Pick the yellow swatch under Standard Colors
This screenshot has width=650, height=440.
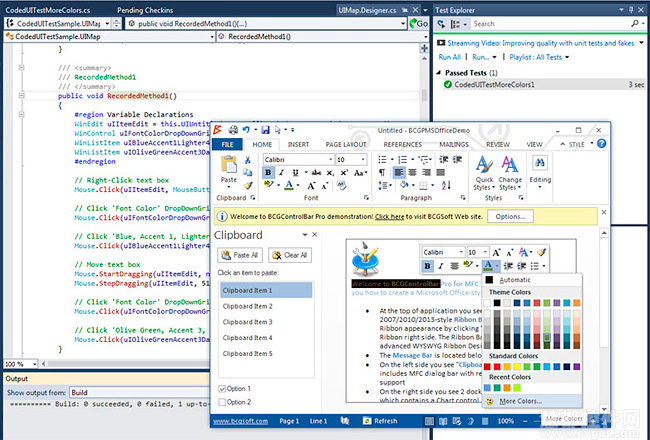click(x=517, y=367)
